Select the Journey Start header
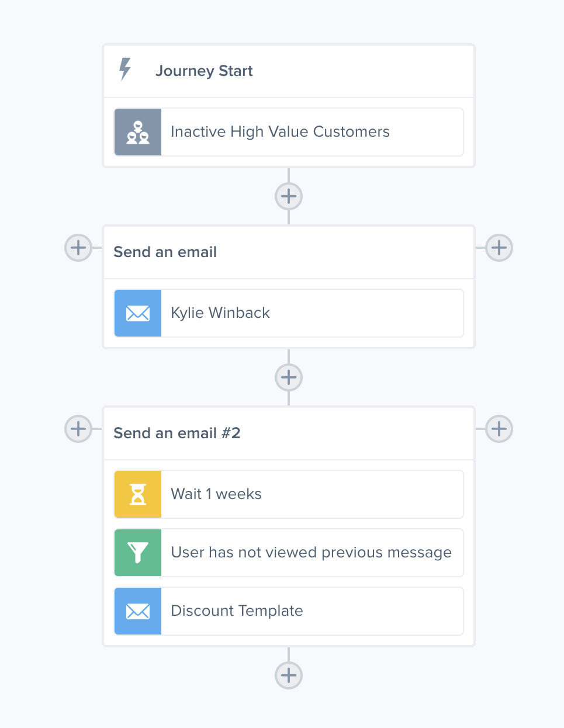The height and width of the screenshot is (728, 564). pyautogui.click(x=289, y=71)
